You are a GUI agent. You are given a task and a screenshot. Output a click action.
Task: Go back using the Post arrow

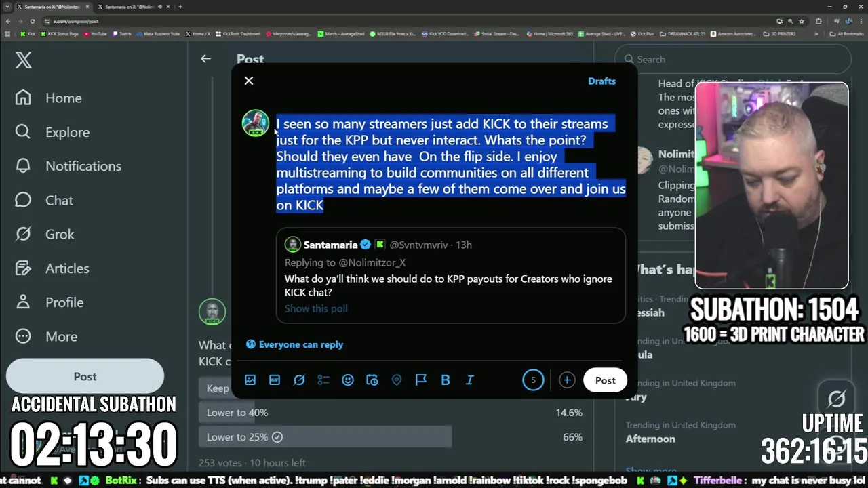(205, 59)
